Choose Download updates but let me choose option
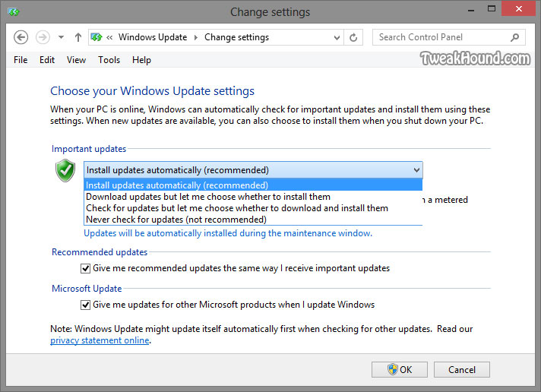Screen dimensions: 541x392 (253, 196)
